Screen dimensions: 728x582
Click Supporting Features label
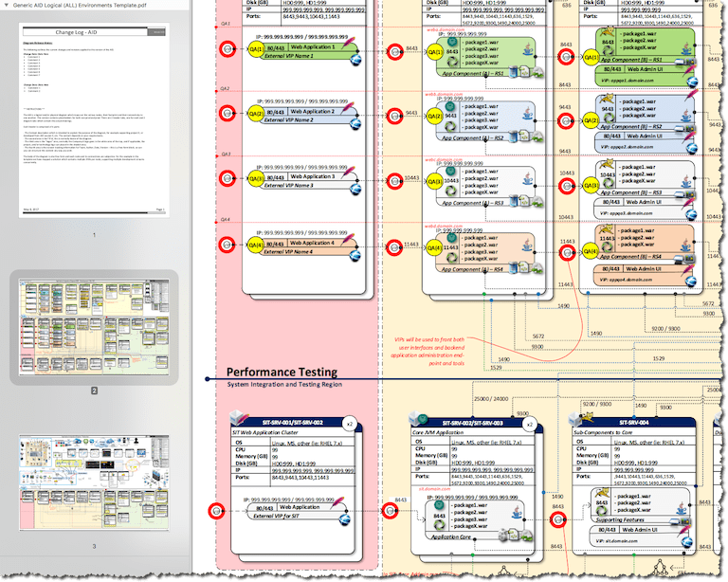click(x=620, y=519)
